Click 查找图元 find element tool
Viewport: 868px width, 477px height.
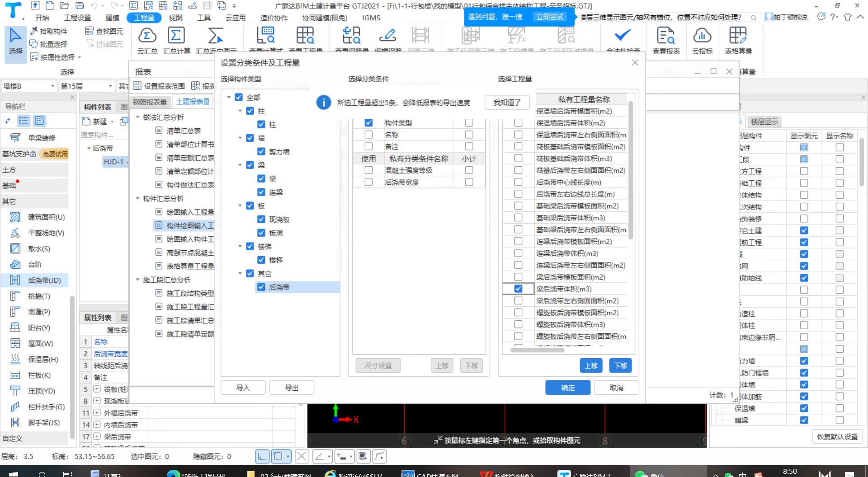coord(104,31)
